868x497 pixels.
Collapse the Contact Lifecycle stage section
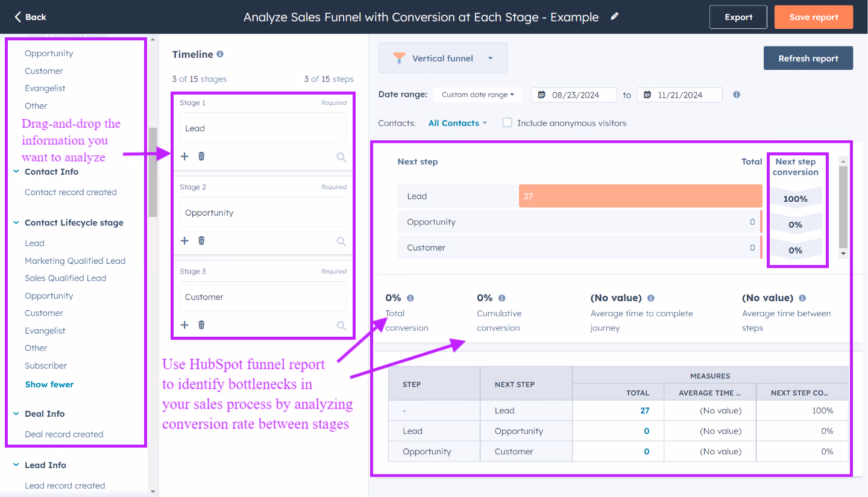tap(16, 222)
